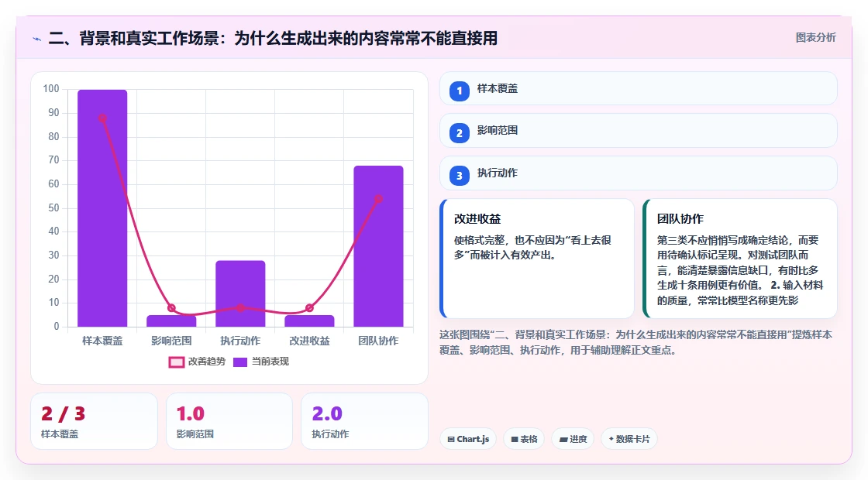
Task: Click the lightning icon beside the section title
Action: pyautogui.click(x=37, y=39)
